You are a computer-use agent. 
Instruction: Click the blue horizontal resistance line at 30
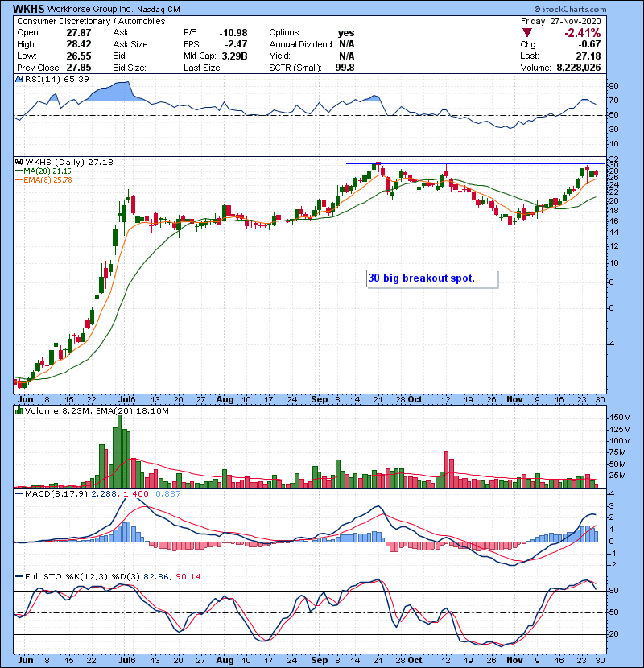[x=475, y=163]
